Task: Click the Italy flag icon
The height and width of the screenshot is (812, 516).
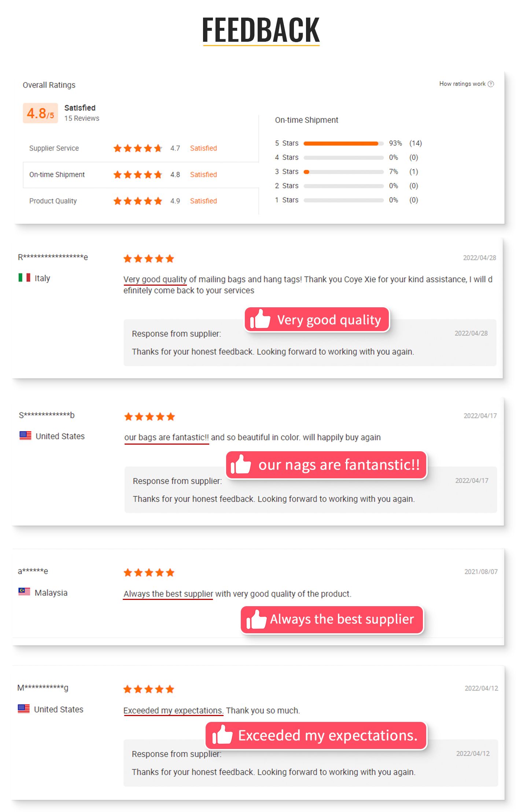Action: [24, 278]
